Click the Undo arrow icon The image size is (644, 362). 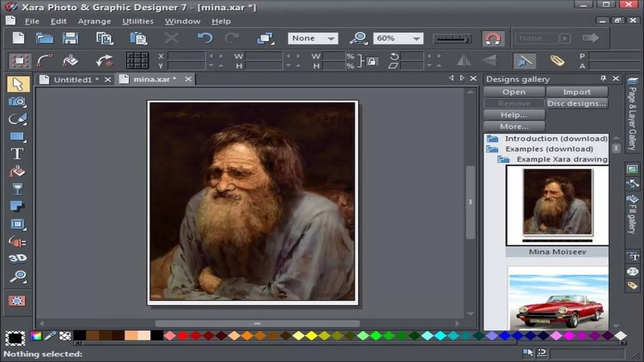point(205,38)
